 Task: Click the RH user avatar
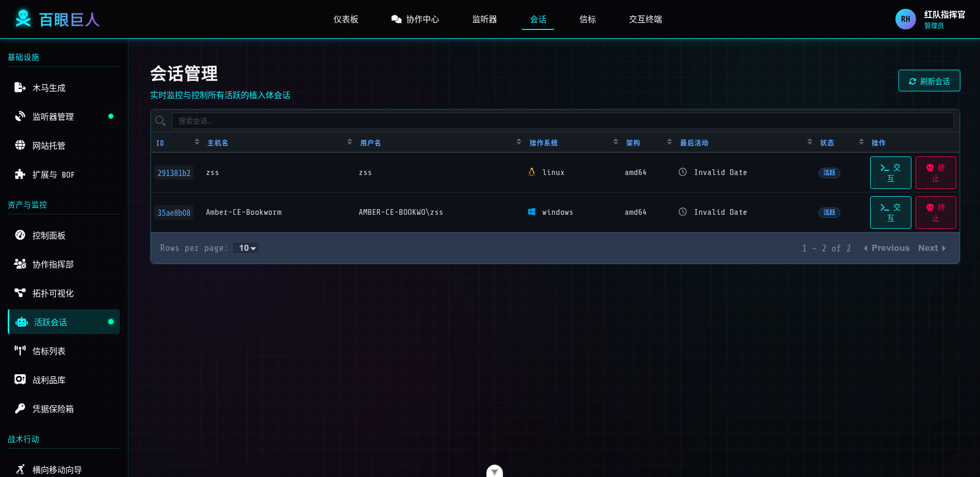click(905, 19)
